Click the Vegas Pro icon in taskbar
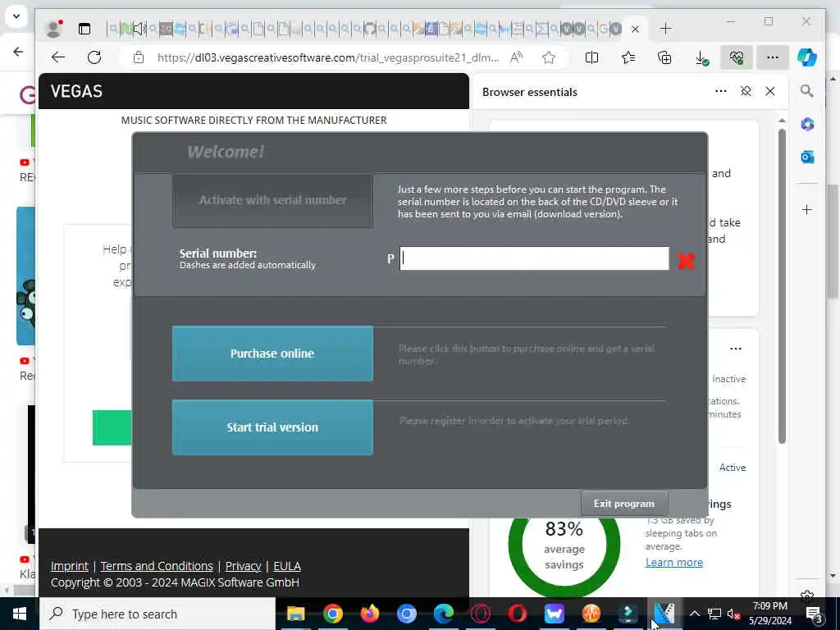The height and width of the screenshot is (630, 840). (x=664, y=614)
